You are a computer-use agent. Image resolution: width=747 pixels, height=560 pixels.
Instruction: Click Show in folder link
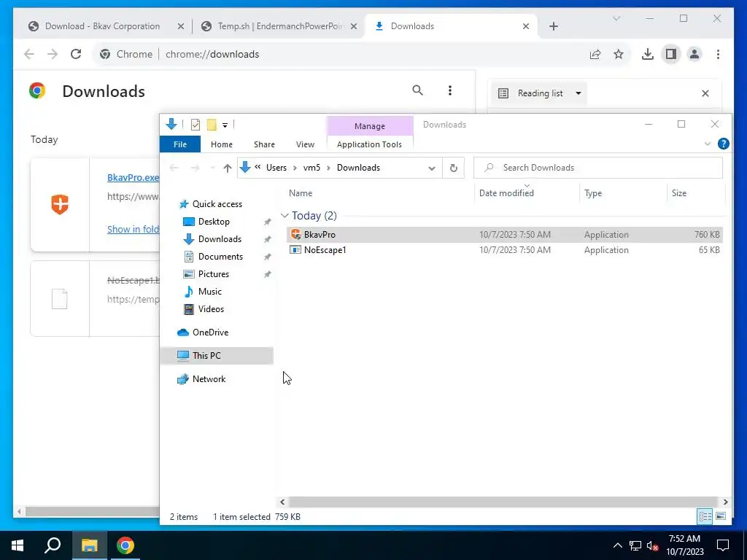[x=133, y=229]
